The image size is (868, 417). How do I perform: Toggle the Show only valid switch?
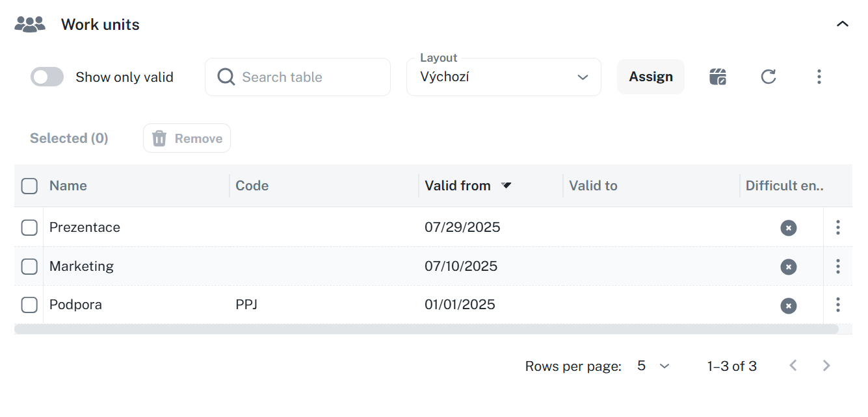pos(47,77)
